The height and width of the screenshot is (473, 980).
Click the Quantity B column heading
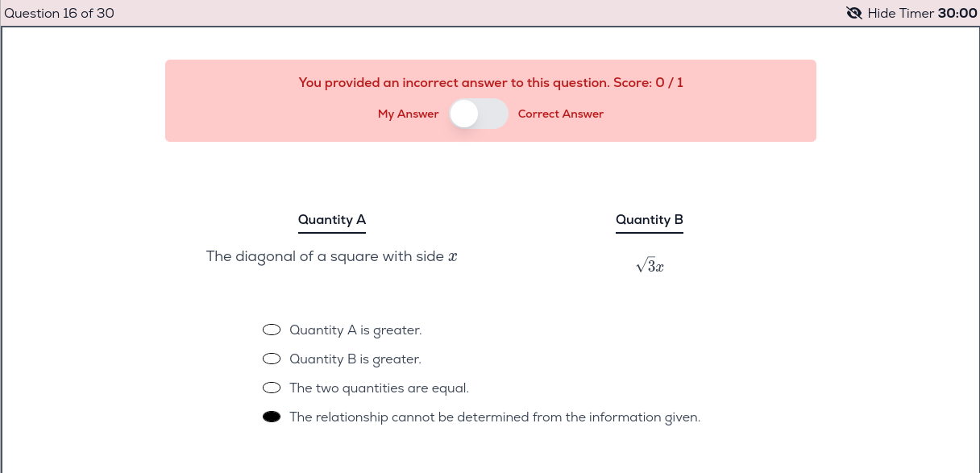tap(650, 219)
